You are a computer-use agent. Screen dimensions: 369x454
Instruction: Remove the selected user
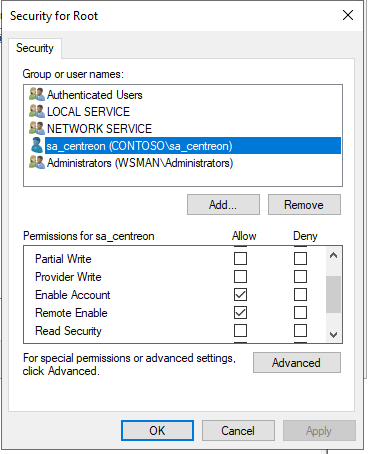tap(304, 205)
